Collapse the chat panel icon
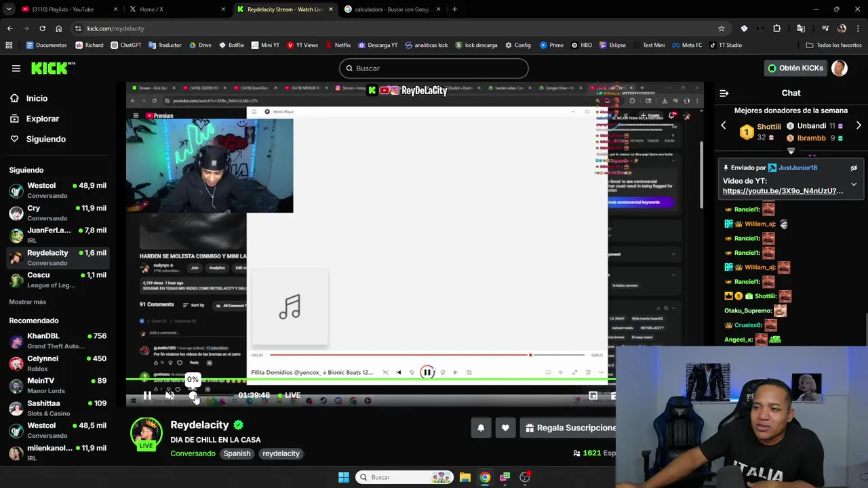 click(x=724, y=94)
